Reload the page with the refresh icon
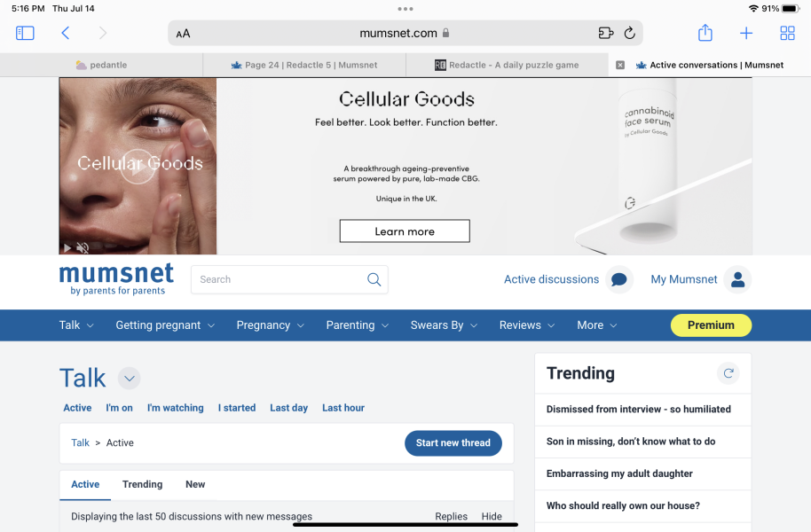 (x=629, y=33)
